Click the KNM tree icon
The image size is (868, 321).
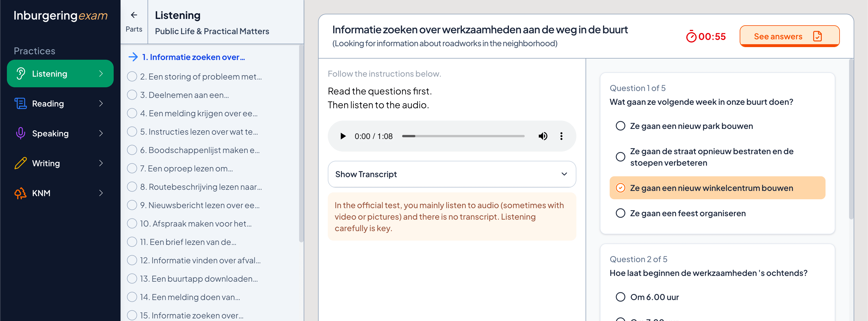click(21, 193)
